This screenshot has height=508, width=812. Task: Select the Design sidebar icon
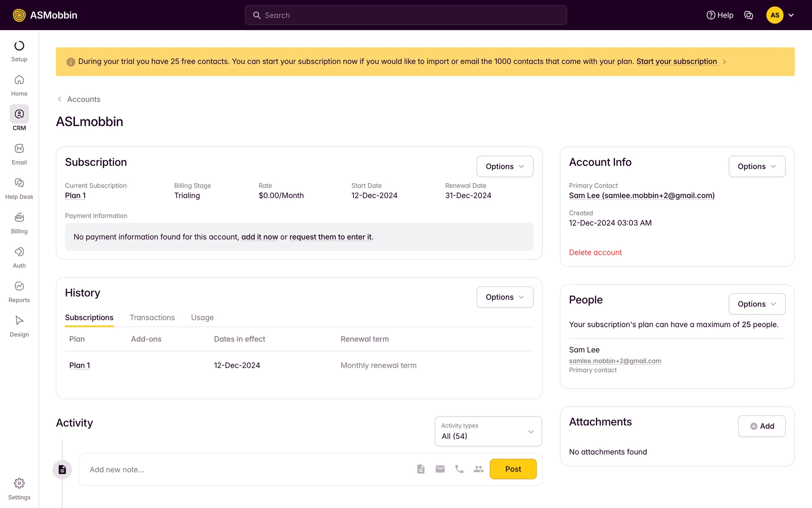click(19, 320)
